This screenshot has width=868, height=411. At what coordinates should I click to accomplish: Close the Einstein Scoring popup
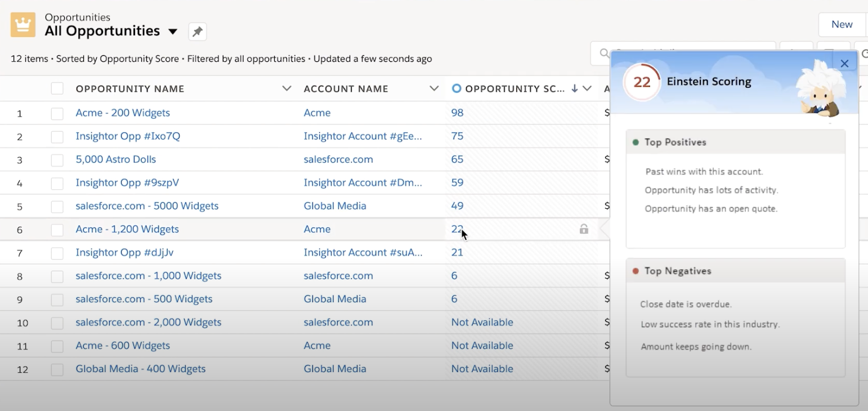[x=844, y=64]
